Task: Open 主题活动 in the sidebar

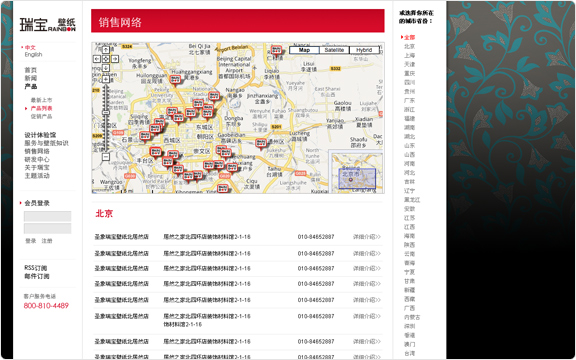Action: (37, 176)
